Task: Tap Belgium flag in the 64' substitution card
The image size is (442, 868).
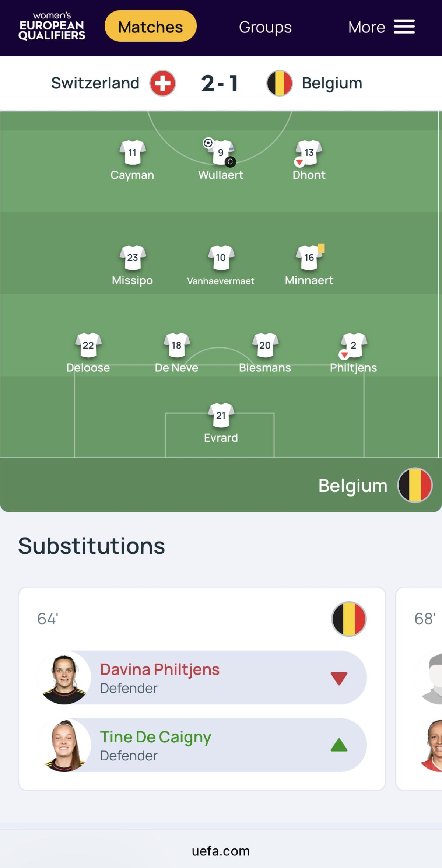Action: tap(349, 619)
